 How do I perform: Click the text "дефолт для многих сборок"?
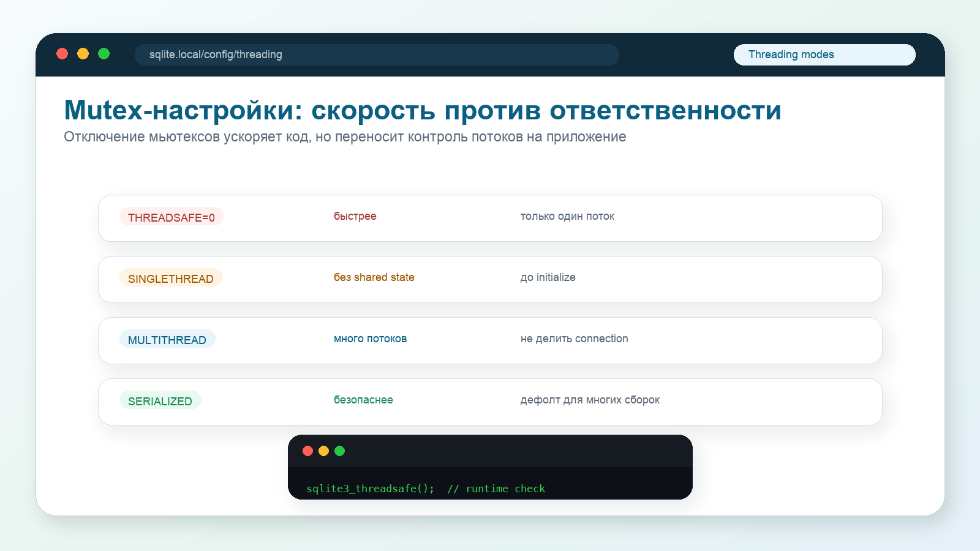click(590, 400)
